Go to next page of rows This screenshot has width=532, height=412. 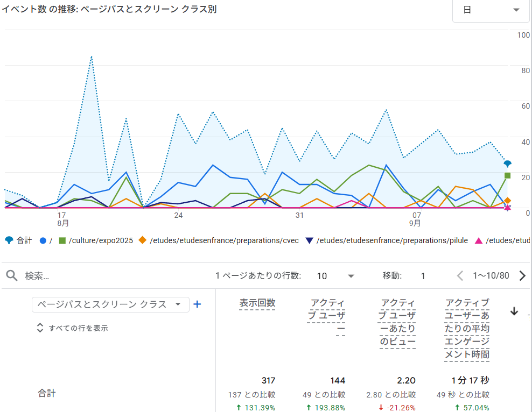(x=522, y=276)
